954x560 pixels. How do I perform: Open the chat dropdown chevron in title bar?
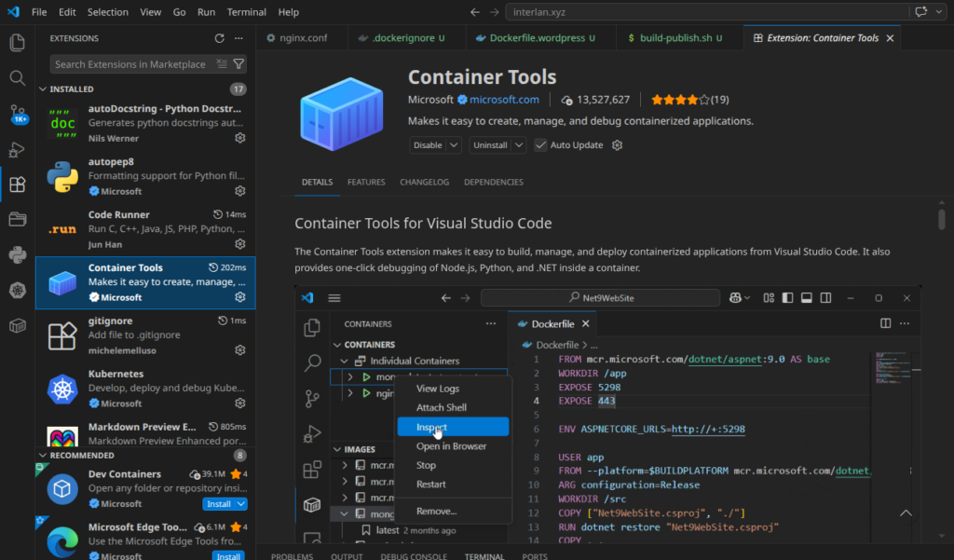pyautogui.click(x=939, y=12)
